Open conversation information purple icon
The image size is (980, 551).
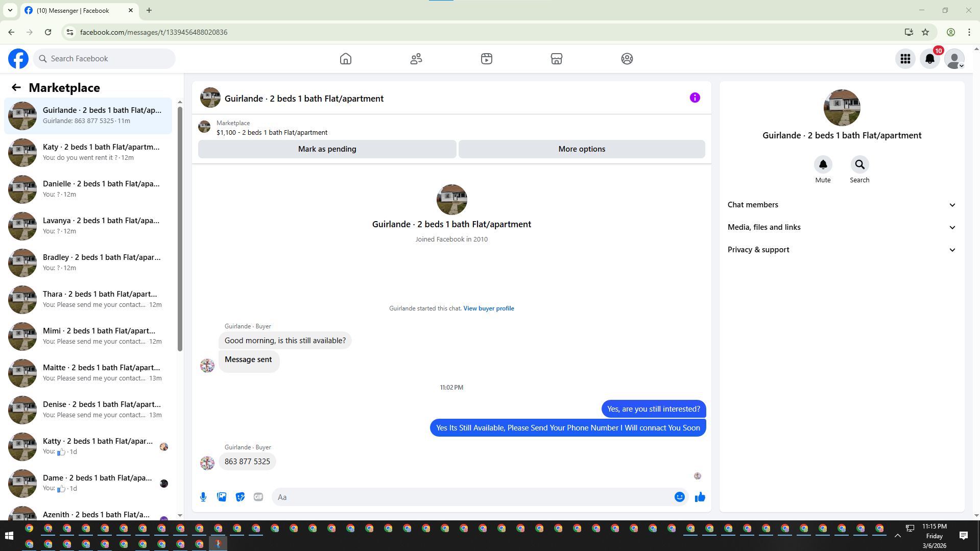point(695,98)
